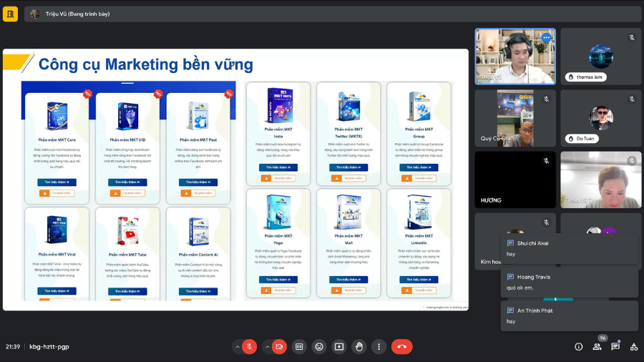644x362 pixels.
Task: Open meeting details info icon
Action: point(579,347)
